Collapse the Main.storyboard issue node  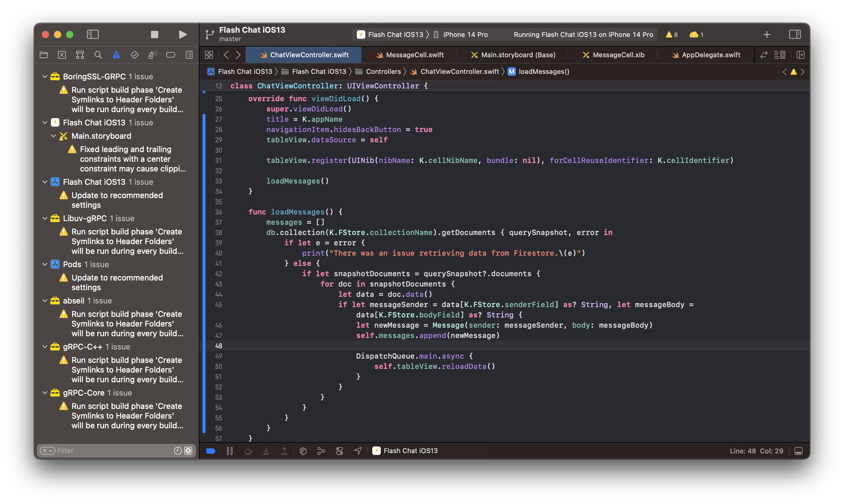click(x=53, y=136)
